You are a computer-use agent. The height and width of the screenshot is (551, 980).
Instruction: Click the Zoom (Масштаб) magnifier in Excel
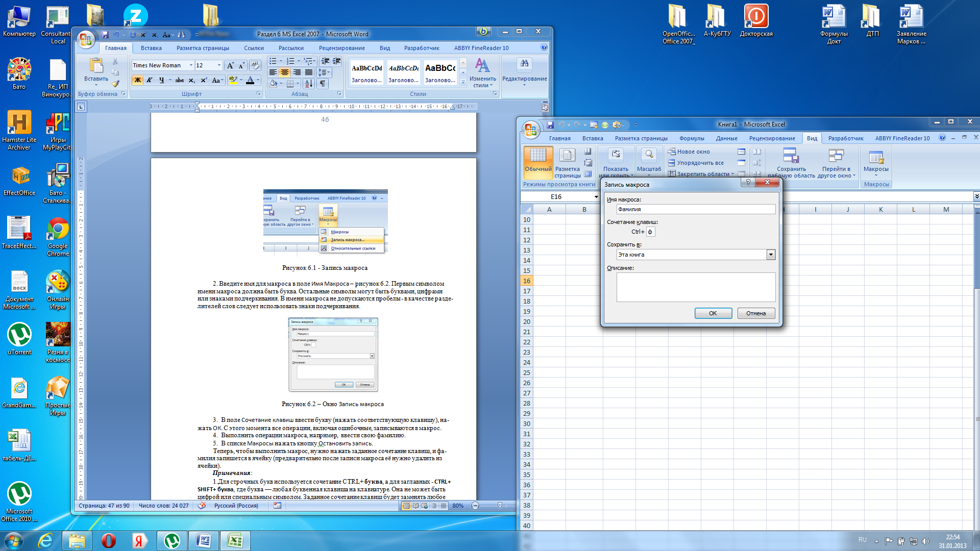(x=649, y=155)
